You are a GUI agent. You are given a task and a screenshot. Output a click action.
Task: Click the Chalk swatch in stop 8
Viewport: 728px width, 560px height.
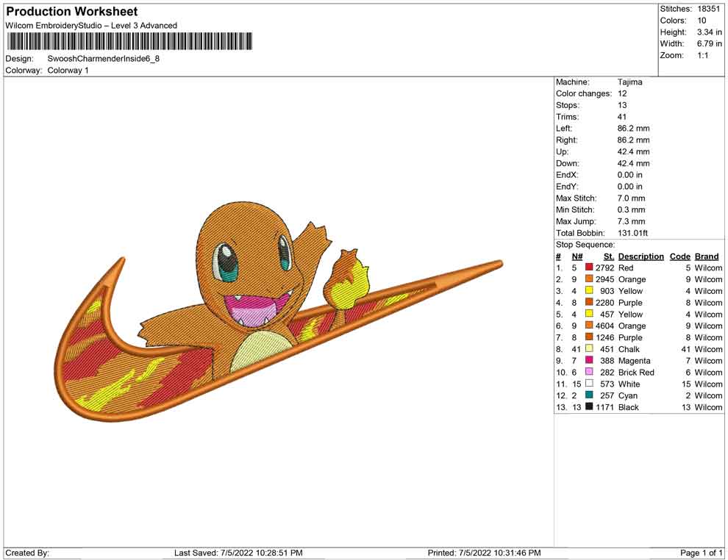(x=589, y=348)
